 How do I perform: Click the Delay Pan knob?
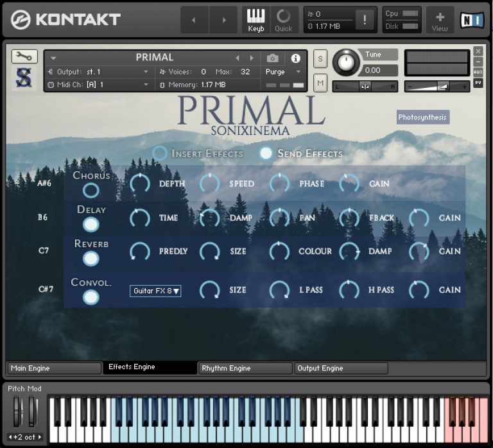pyautogui.click(x=279, y=218)
